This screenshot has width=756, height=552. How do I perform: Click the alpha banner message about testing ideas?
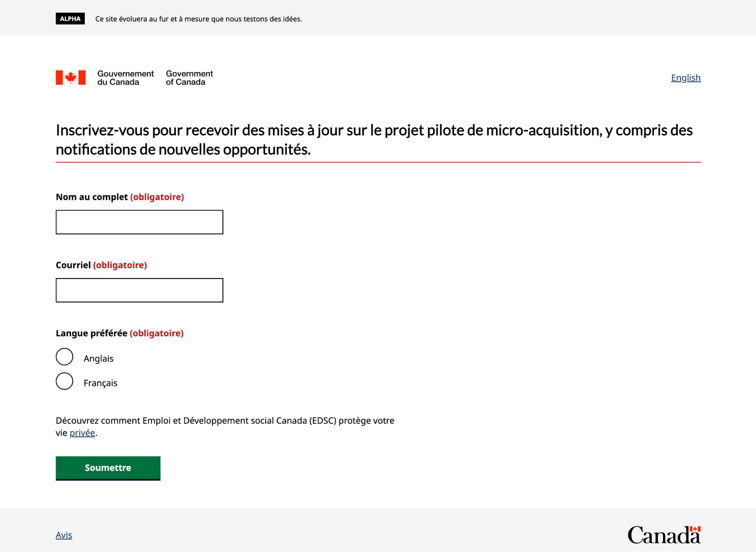click(x=198, y=18)
